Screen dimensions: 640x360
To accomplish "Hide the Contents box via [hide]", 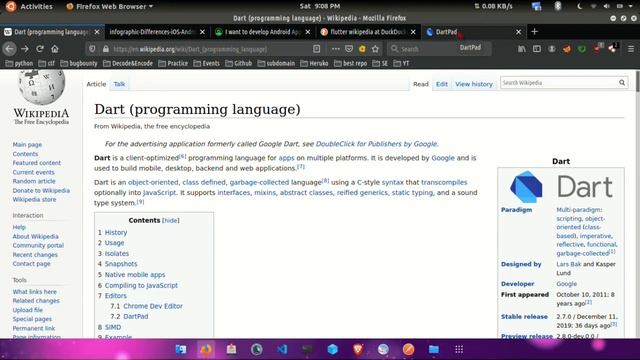I will coord(171,220).
